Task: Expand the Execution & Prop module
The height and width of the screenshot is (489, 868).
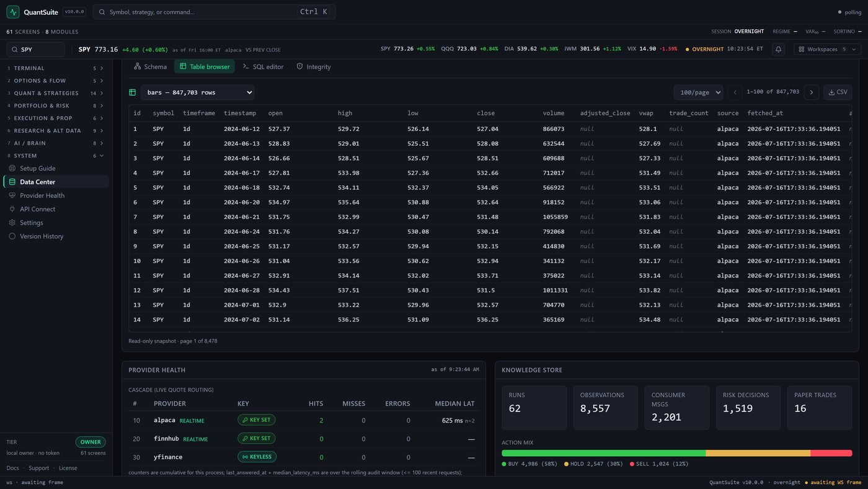Action: [x=55, y=118]
